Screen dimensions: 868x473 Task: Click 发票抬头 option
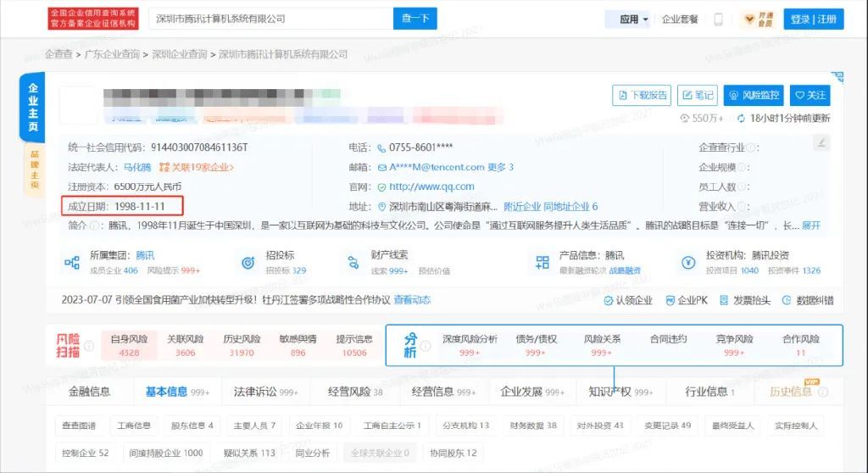(x=744, y=300)
